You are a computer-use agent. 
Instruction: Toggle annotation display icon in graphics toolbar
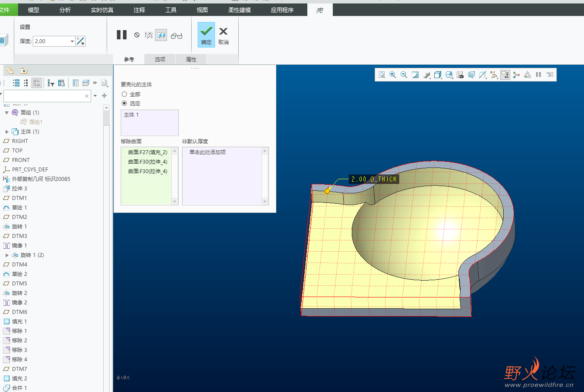point(505,75)
